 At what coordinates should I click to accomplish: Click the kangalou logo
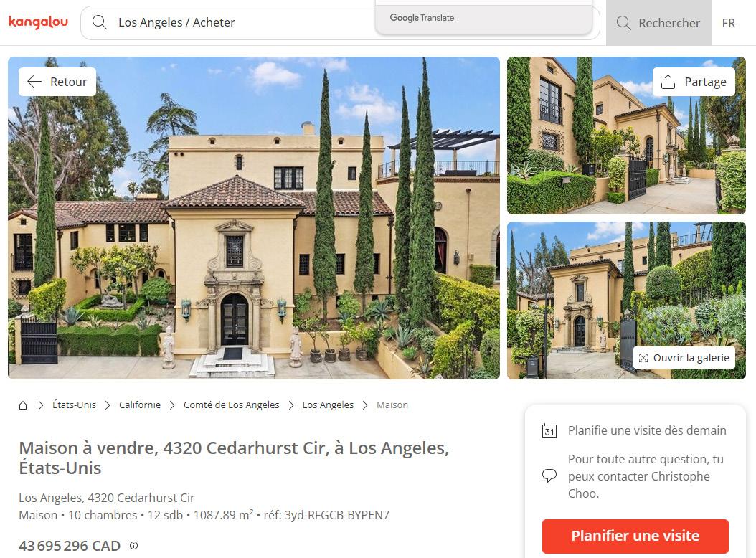pos(38,22)
